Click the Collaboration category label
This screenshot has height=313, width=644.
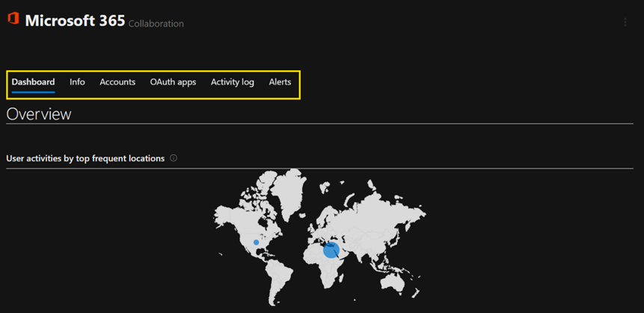click(x=156, y=24)
